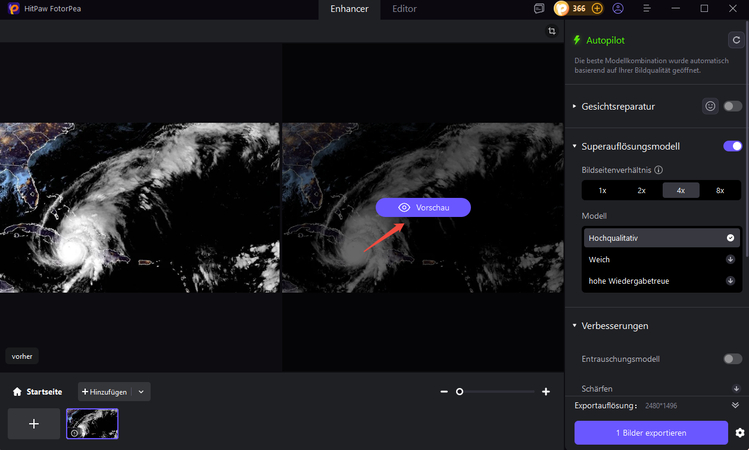Open the Hinzufügen dropdown arrow

point(141,392)
